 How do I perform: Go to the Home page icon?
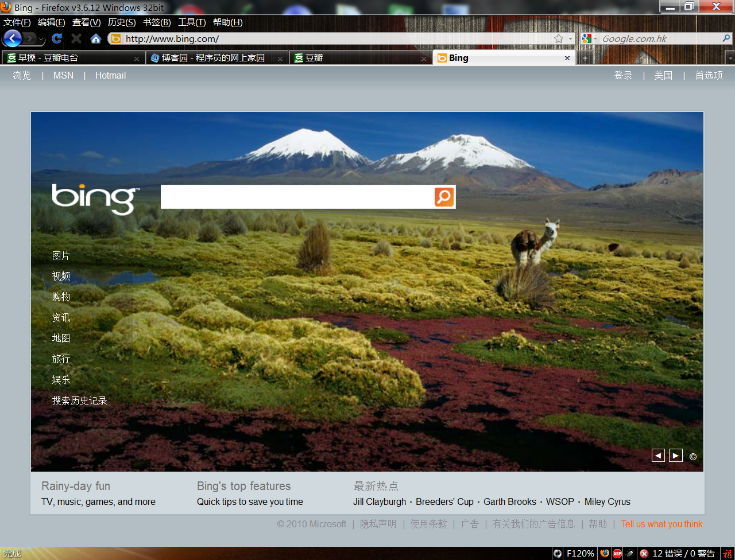[96, 38]
